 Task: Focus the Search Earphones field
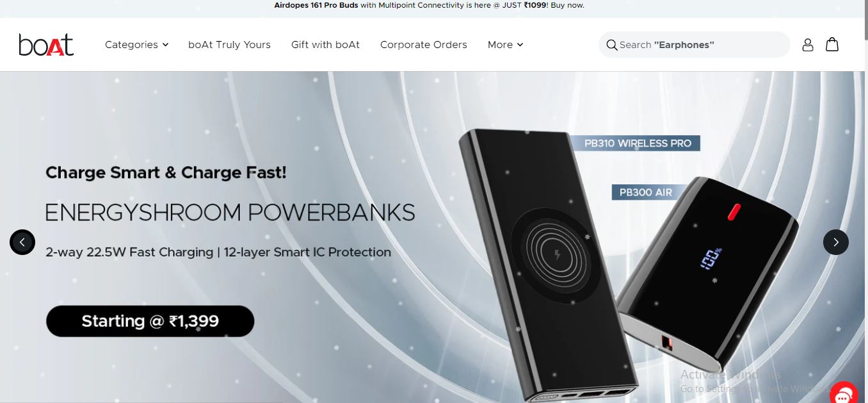(x=695, y=45)
